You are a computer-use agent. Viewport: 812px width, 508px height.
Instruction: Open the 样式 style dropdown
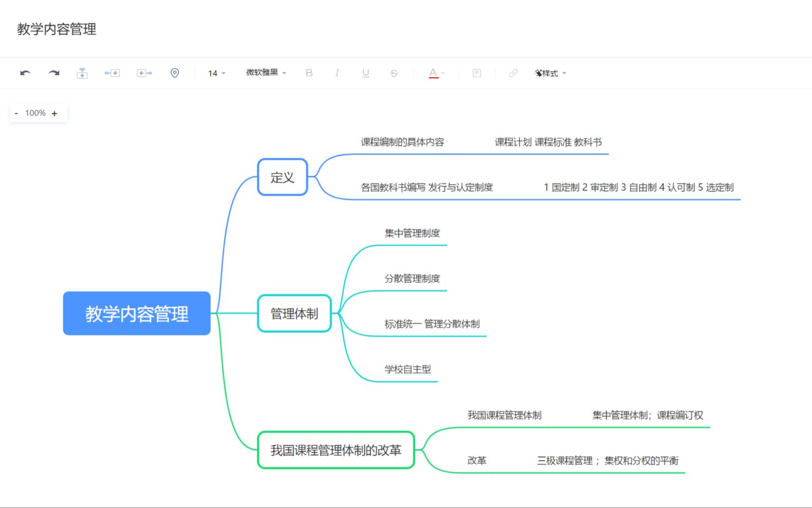point(550,73)
